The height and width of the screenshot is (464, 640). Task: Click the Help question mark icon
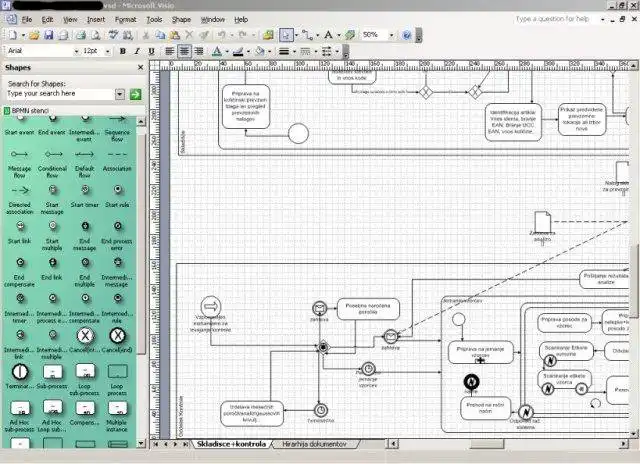click(406, 35)
